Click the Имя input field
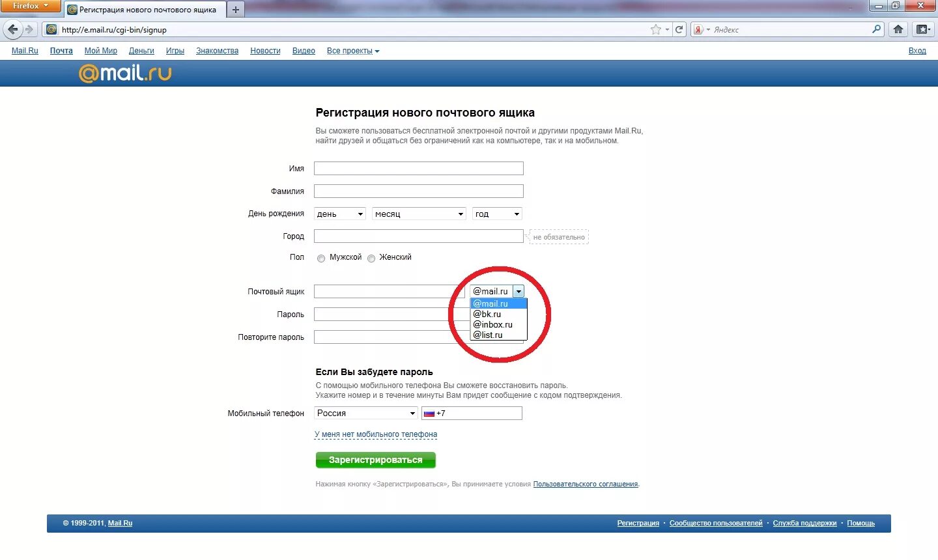This screenshot has width=938, height=560. point(419,169)
